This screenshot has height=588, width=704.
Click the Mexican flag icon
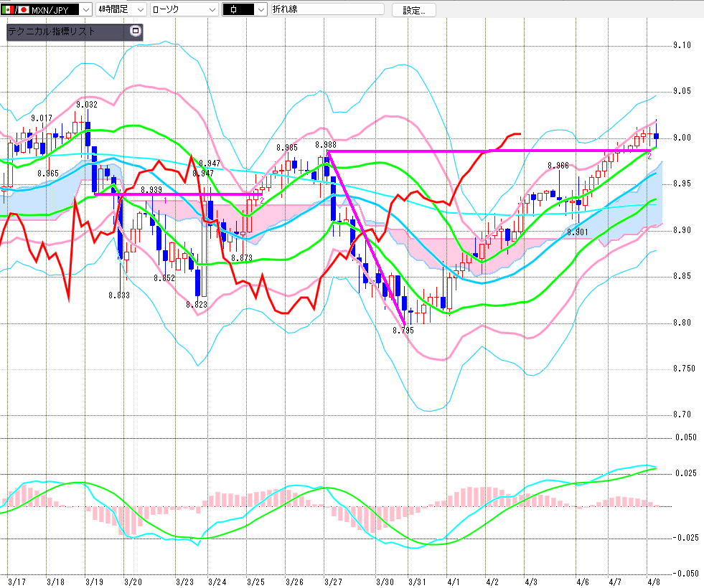(x=9, y=9)
